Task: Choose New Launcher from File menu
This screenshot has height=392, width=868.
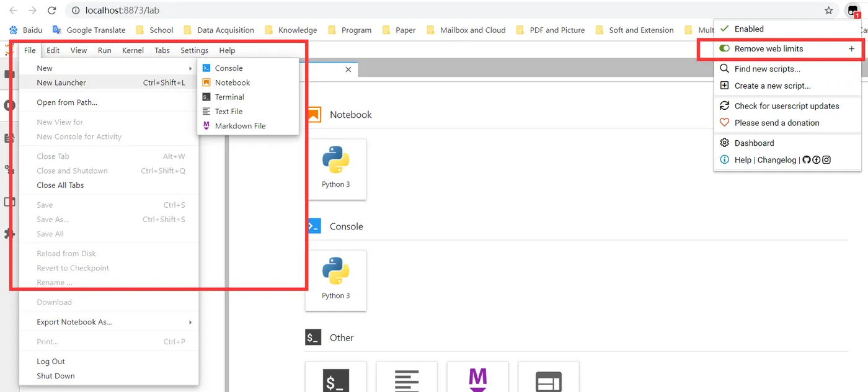Action: (109, 82)
